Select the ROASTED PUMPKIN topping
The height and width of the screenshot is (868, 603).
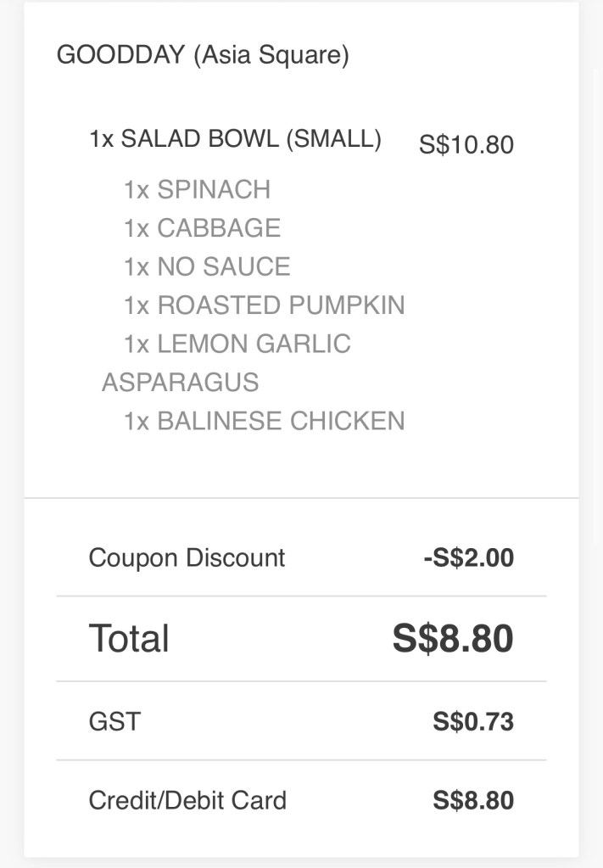coord(264,305)
